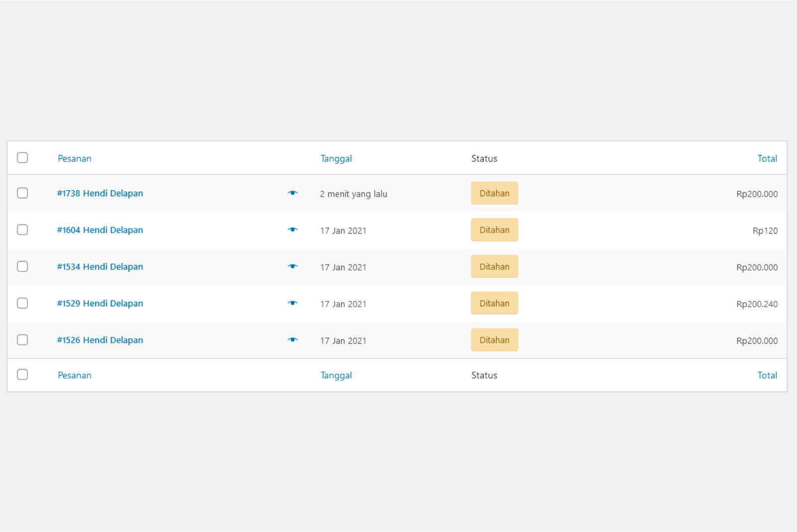The image size is (797, 532).
Task: Check the box beside order #1534
Action: pyautogui.click(x=22, y=266)
